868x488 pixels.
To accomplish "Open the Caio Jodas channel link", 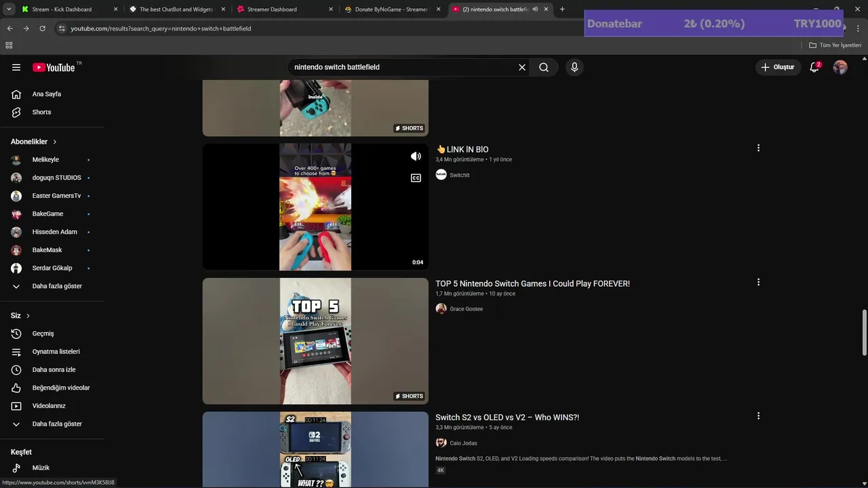I will 463,443.
